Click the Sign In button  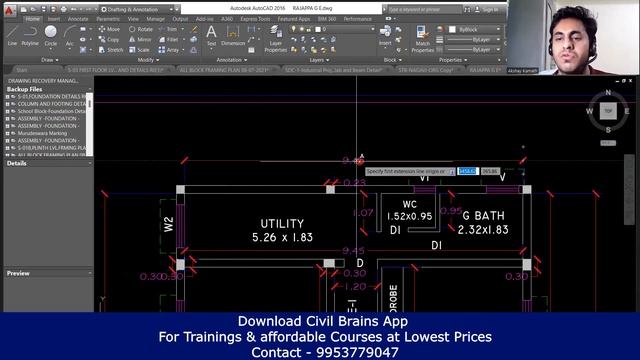point(487,9)
